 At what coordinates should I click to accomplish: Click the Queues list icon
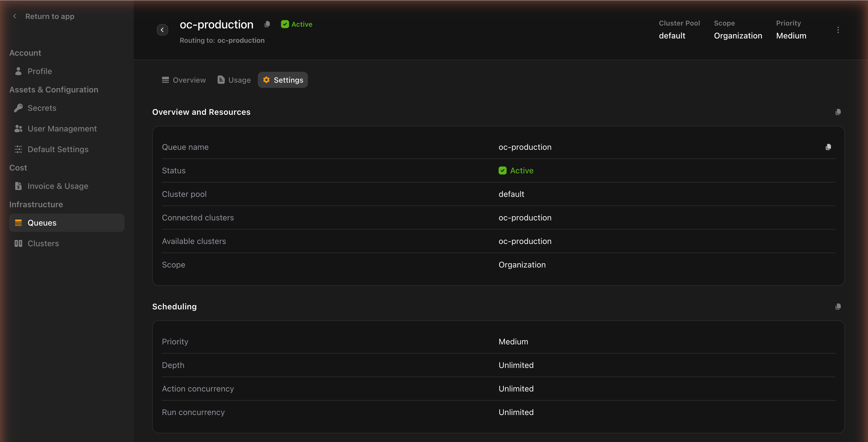click(x=18, y=223)
